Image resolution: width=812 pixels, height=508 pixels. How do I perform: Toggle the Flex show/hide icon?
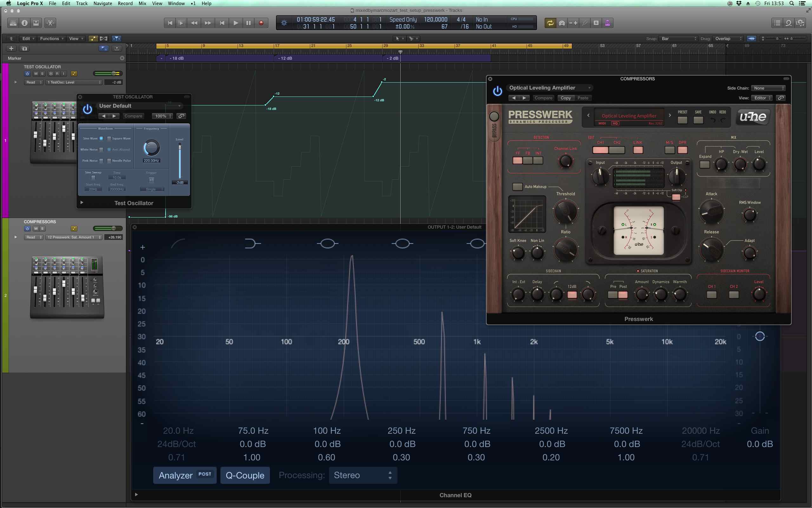pyautogui.click(x=104, y=38)
